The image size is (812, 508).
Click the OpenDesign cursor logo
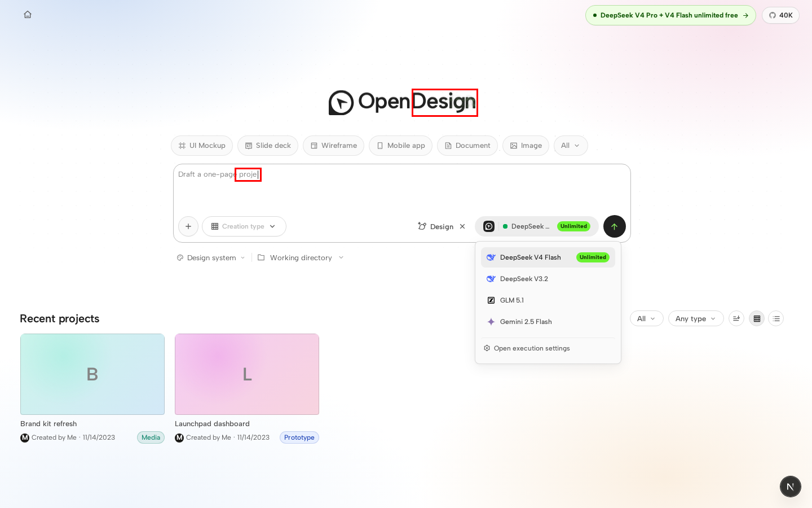click(341, 103)
